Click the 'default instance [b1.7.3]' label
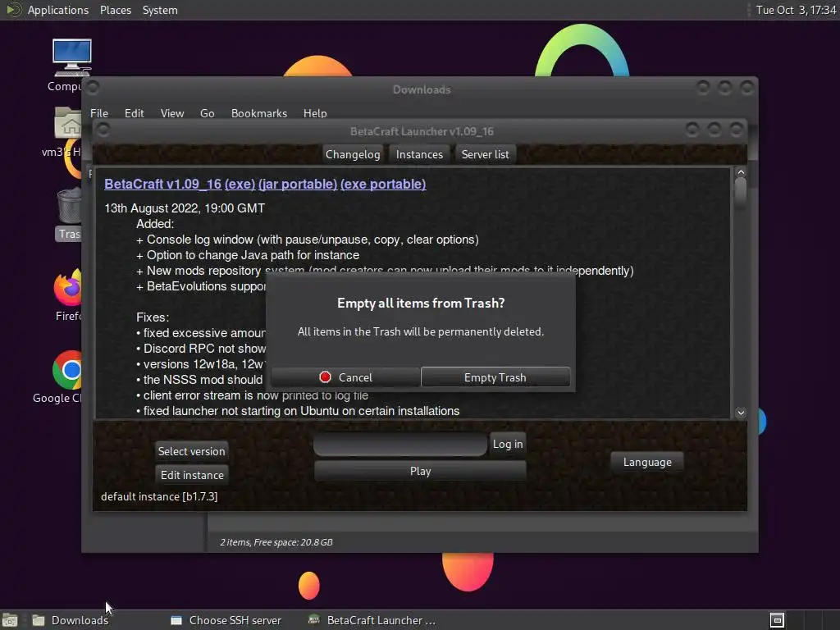 tap(159, 496)
